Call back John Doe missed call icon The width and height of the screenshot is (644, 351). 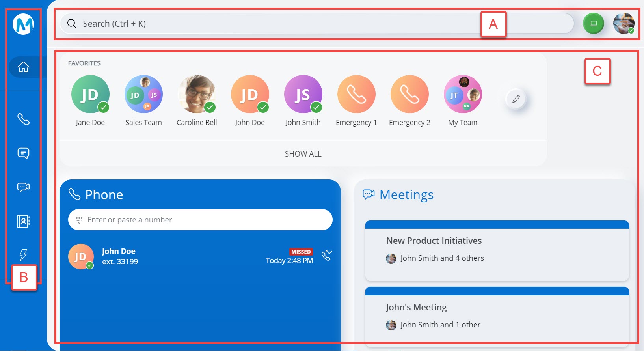pos(327,256)
